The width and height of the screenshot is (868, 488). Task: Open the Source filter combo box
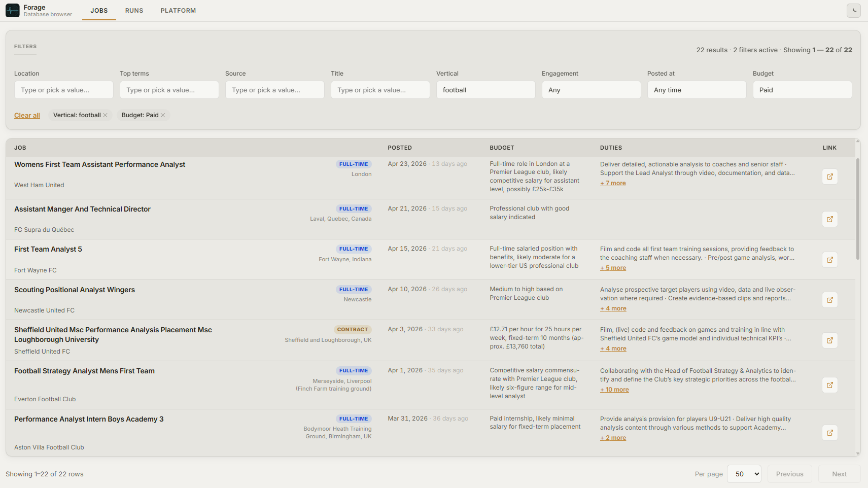pos(275,90)
